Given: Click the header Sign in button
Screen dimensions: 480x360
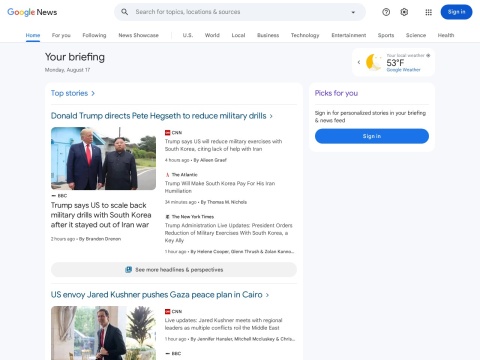Looking at the screenshot, I should pos(456,12).
